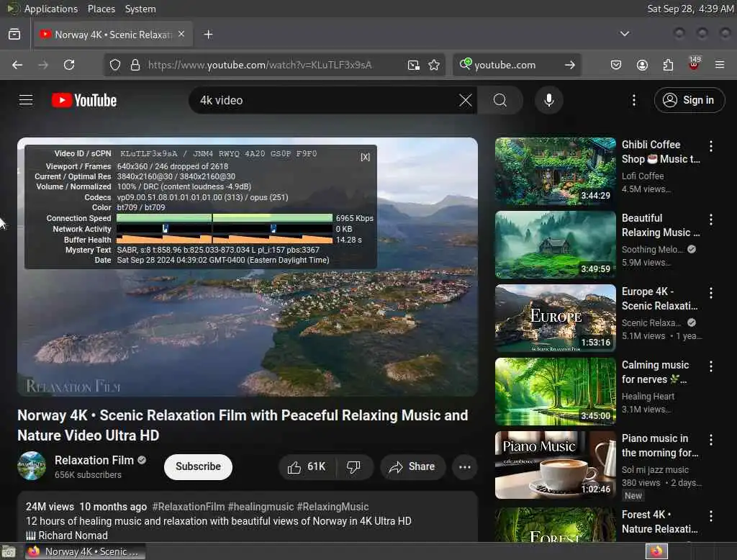Close the Stats for nerds overlay
This screenshot has height=560, width=737.
tap(365, 157)
